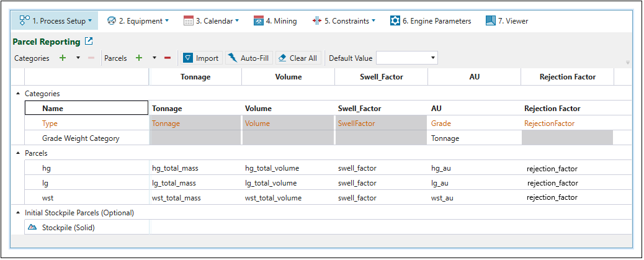Click the Auto-Fill button

(x=248, y=58)
